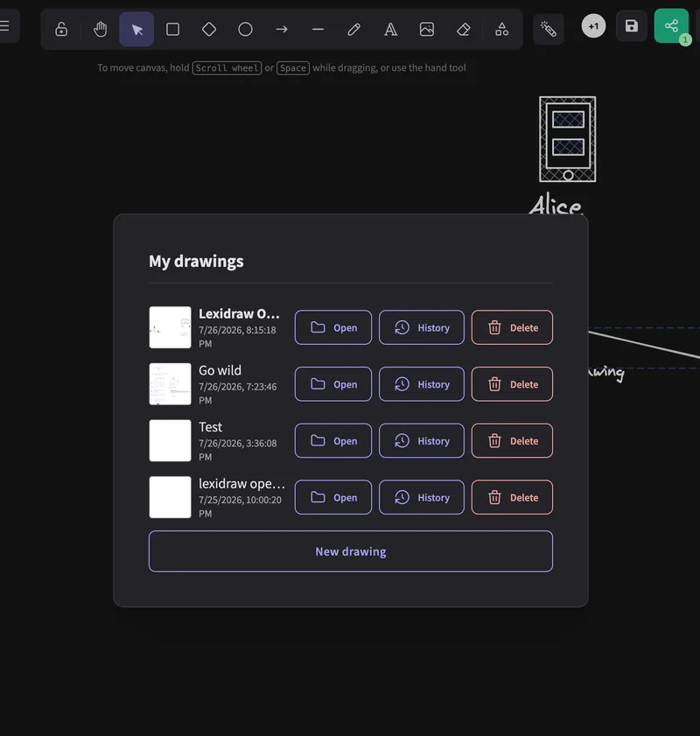Click the lexidraw ope… title text

(241, 483)
